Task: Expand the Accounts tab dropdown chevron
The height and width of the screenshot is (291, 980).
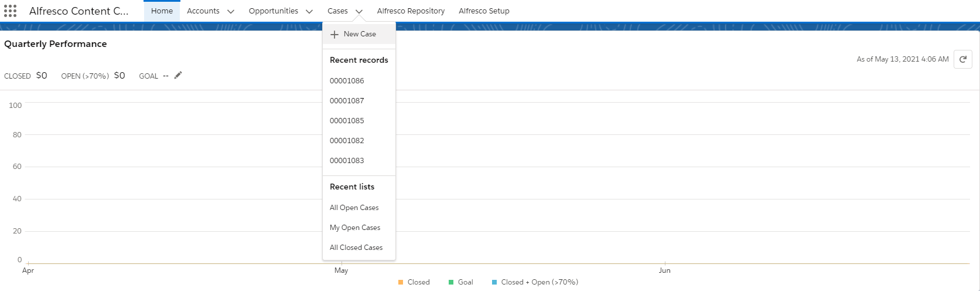Action: 231,12
